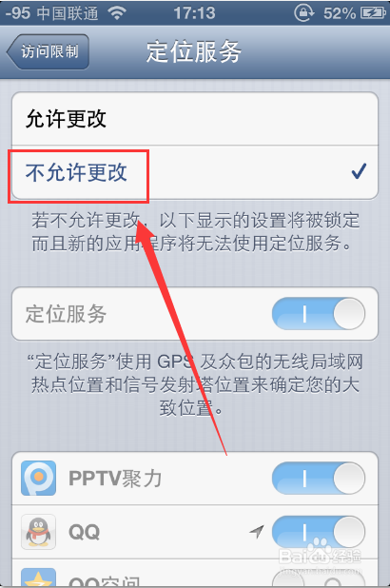Tap the QQ空间 star app icon
390x588 pixels.
click(x=38, y=578)
